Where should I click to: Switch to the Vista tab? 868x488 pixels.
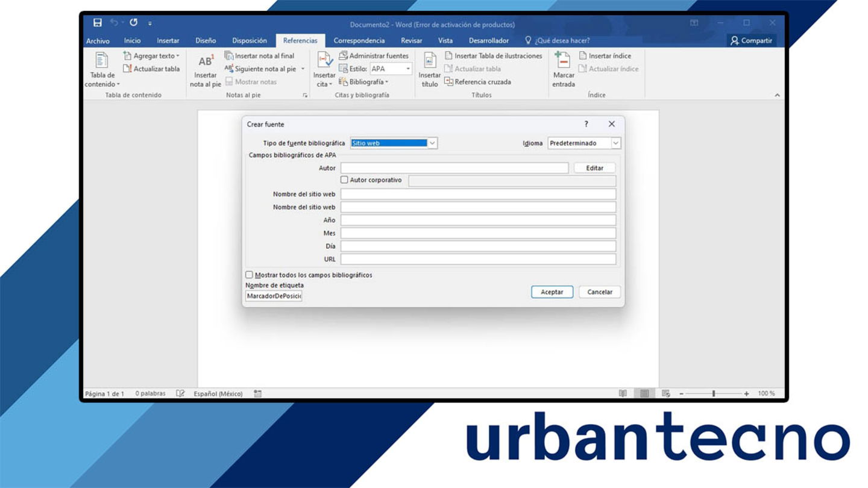(x=445, y=41)
